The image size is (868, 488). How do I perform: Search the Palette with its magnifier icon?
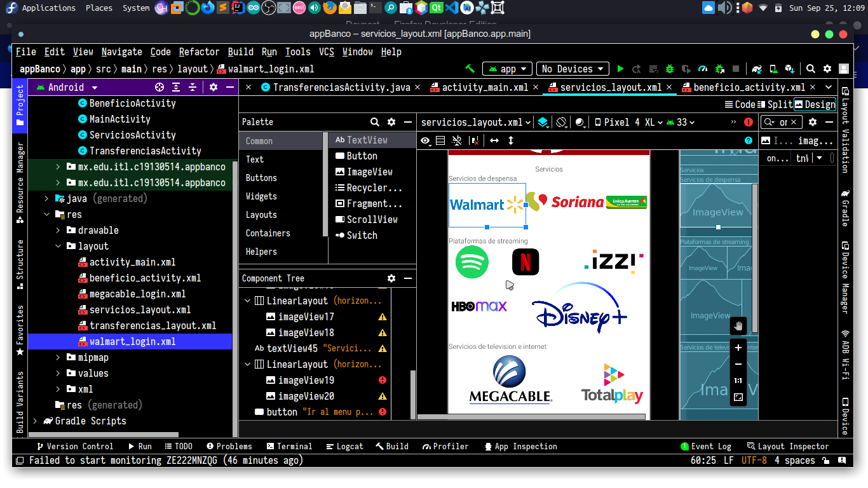click(375, 122)
